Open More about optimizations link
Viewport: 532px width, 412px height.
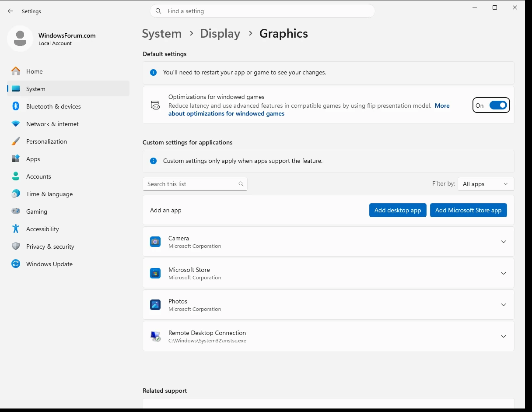226,114
